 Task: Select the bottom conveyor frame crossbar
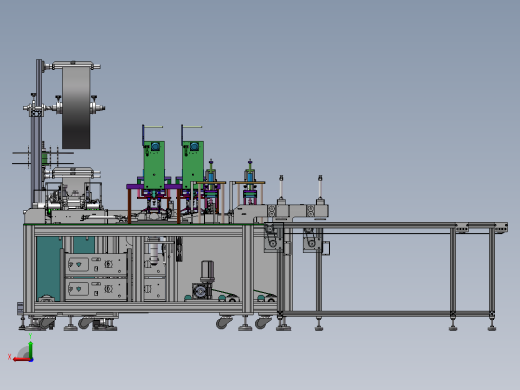pyautogui.click(x=387, y=314)
